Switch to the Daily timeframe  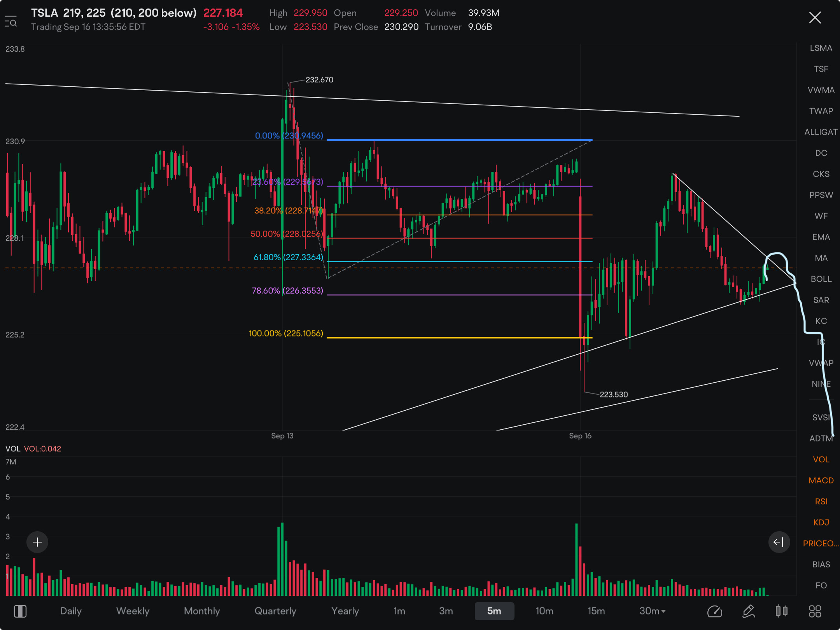tap(71, 611)
